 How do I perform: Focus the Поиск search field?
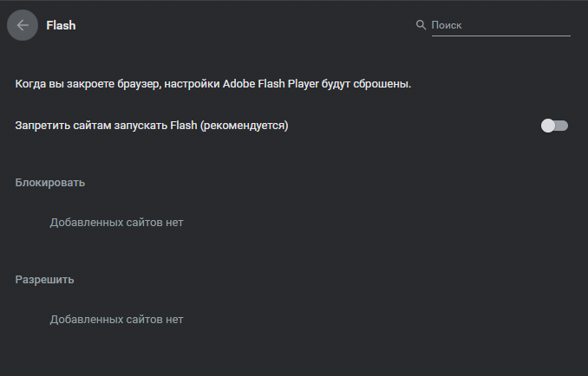(501, 25)
